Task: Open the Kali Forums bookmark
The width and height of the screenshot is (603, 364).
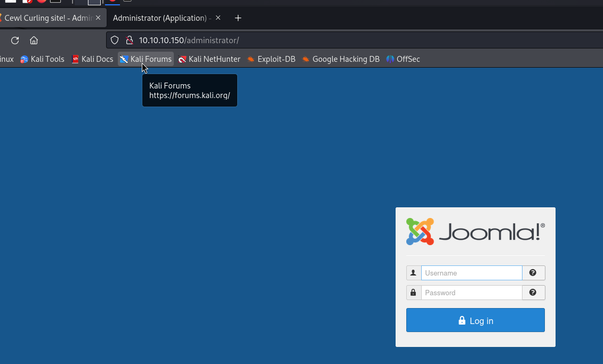Action: [146, 59]
